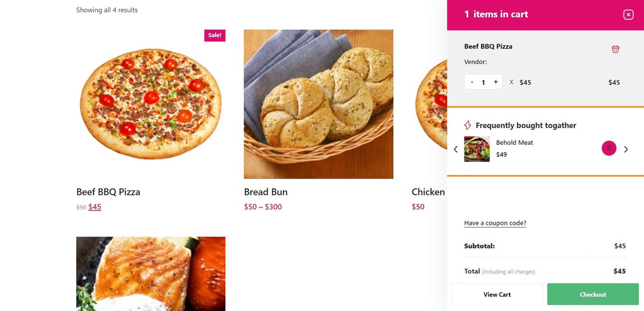Remove Beef BBQ Pizza using the trash icon
Viewport: 644px width, 311px height.
coord(616,49)
